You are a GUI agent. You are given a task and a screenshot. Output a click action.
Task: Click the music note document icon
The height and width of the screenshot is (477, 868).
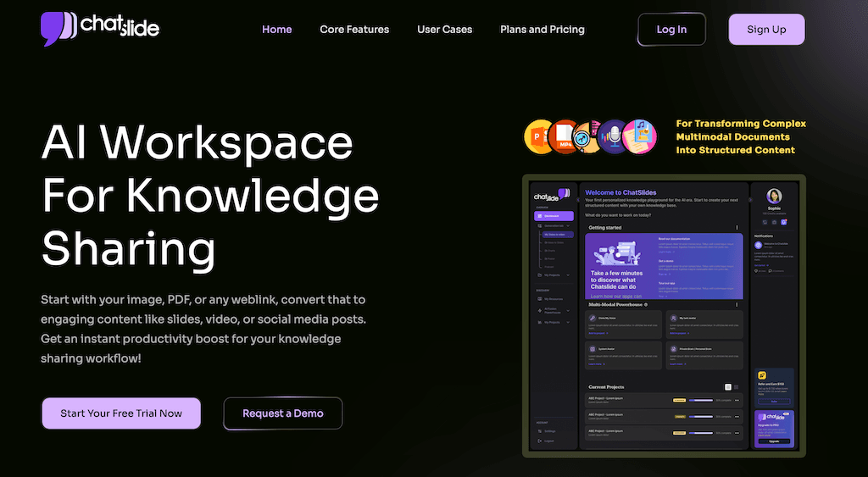pyautogui.click(x=640, y=136)
